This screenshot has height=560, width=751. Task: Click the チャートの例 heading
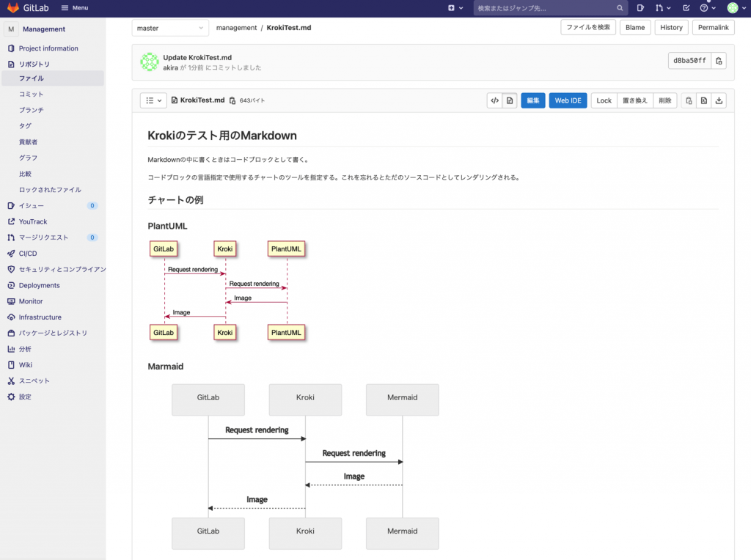(176, 200)
